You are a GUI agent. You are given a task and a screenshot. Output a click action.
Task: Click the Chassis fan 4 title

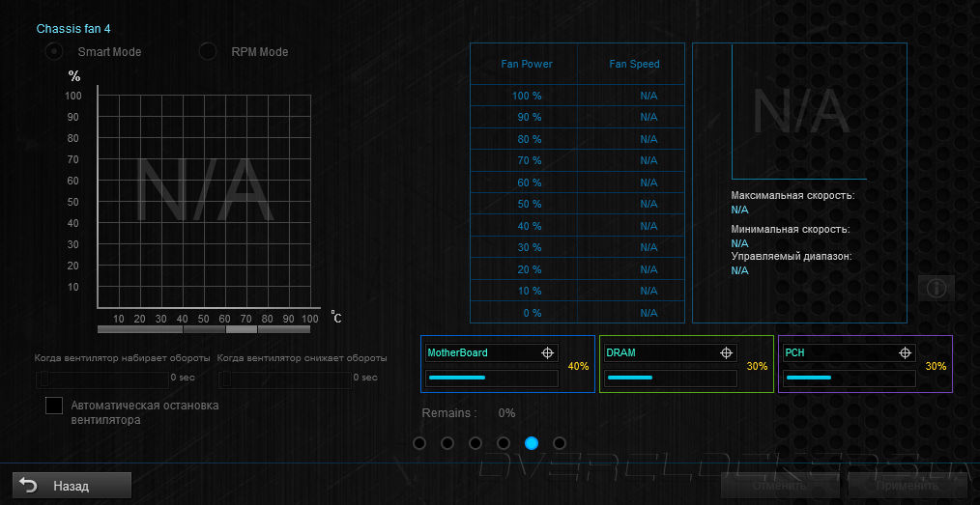coord(73,28)
